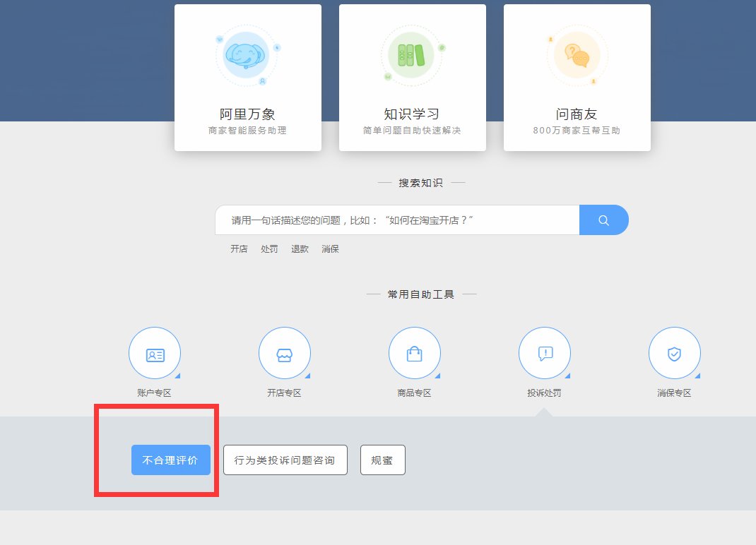This screenshot has height=545, width=756.
Task: Open the 商品专区 shopping bag icon
Action: (x=414, y=353)
